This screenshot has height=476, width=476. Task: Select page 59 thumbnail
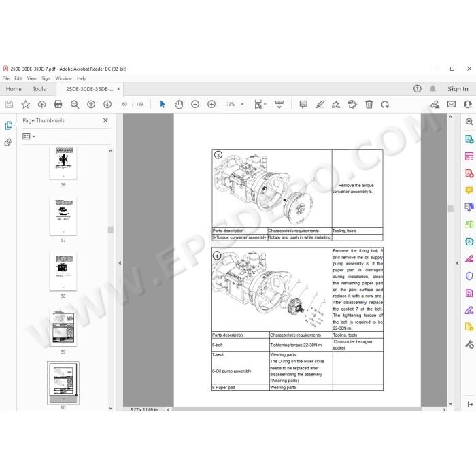coord(63,327)
